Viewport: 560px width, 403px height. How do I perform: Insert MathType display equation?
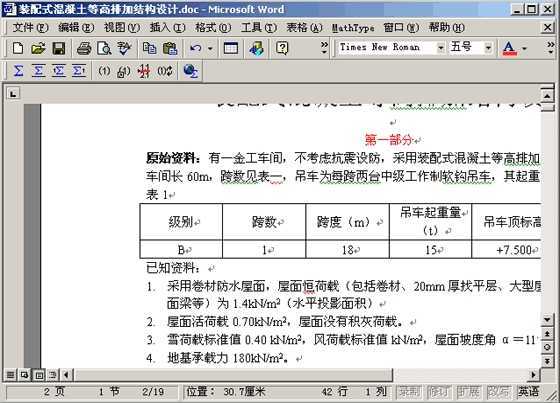point(38,71)
